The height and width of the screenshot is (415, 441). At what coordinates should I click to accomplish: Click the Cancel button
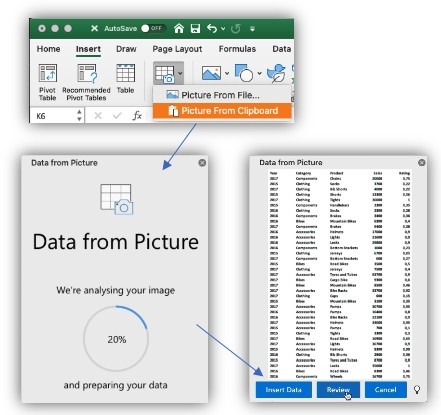[x=386, y=390]
